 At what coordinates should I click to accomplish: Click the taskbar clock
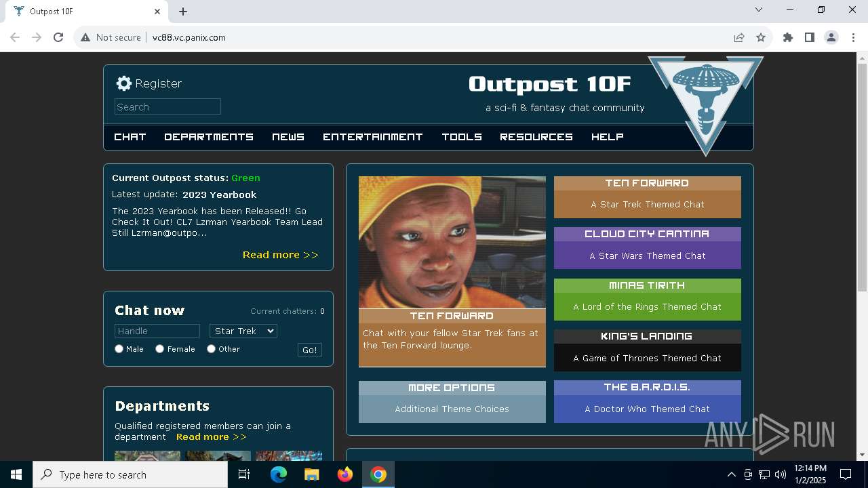coord(810,474)
